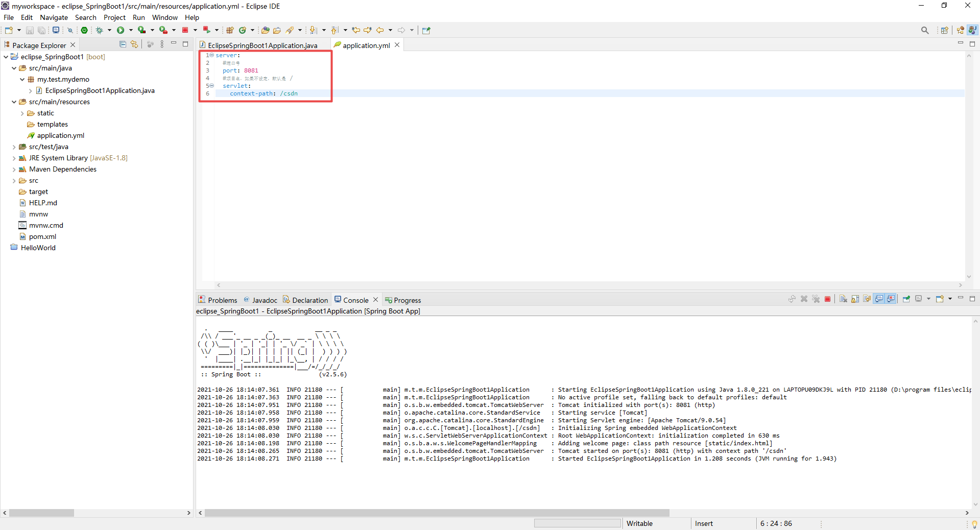
Task: Click the Back navigation arrow icon
Action: (379, 30)
